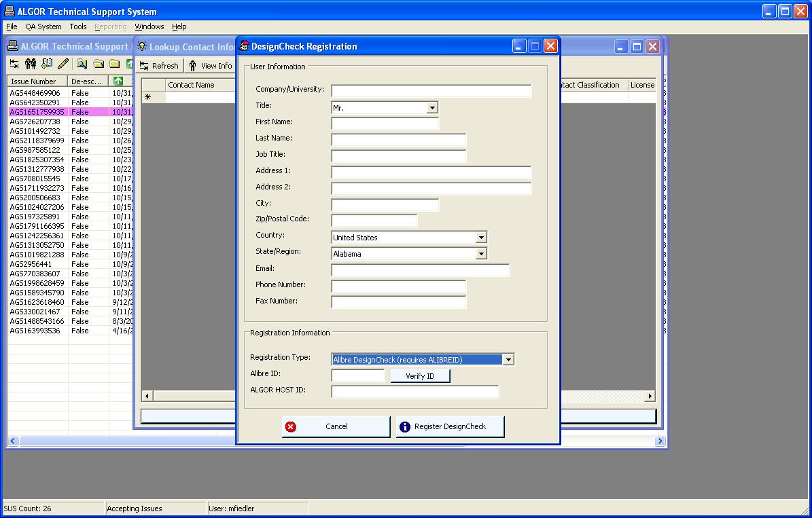Click the open book icon in toolbar
Viewport: 812px width, 518px height.
(x=47, y=64)
